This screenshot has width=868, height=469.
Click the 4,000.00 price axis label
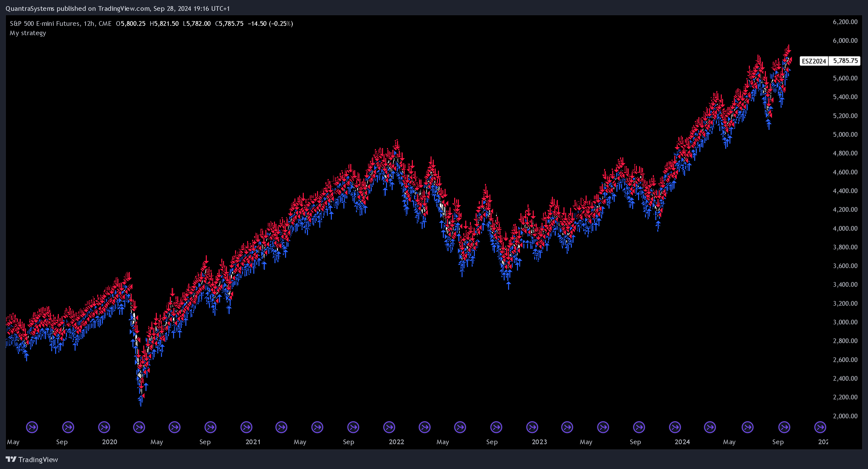point(845,228)
